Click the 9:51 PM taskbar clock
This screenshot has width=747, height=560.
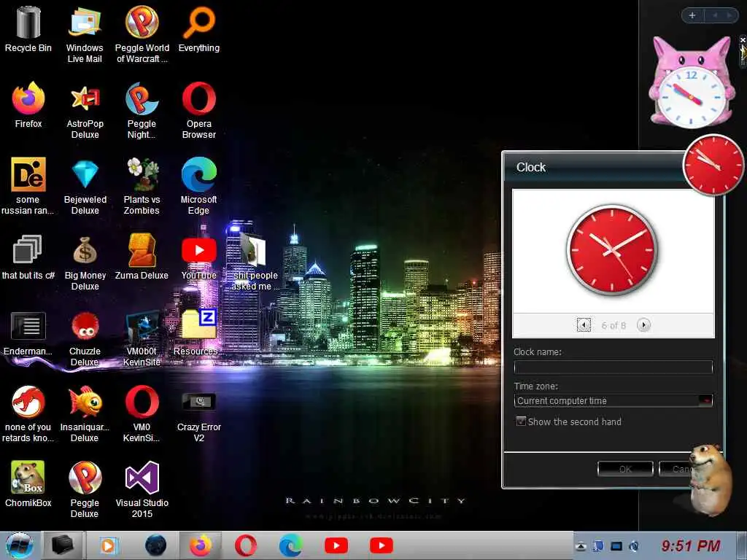tap(691, 545)
